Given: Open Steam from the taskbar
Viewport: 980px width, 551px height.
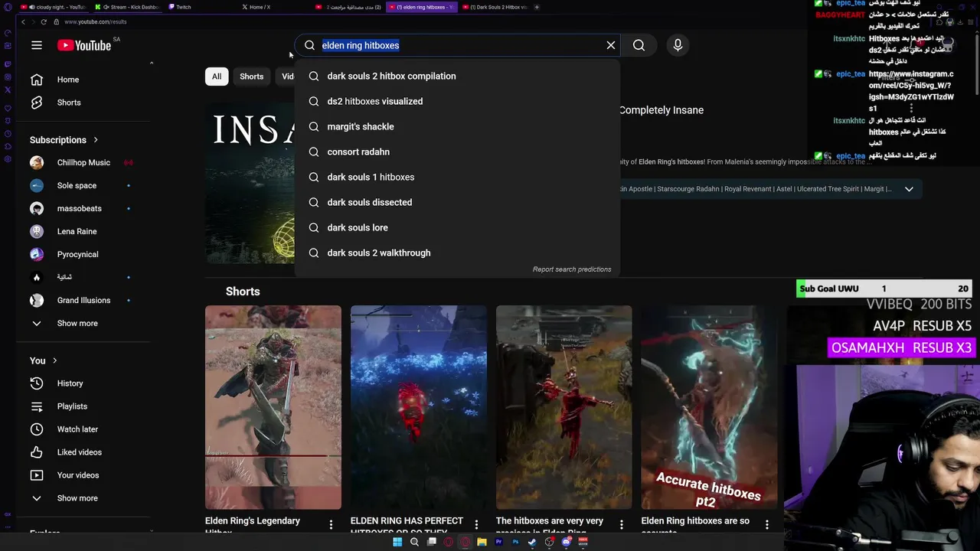Looking at the screenshot, I should (x=532, y=542).
